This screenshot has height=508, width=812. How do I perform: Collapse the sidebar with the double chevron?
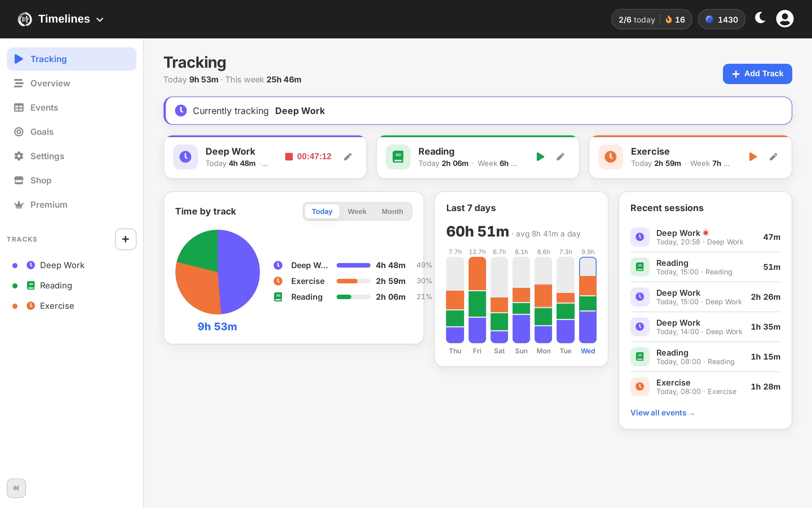16,488
